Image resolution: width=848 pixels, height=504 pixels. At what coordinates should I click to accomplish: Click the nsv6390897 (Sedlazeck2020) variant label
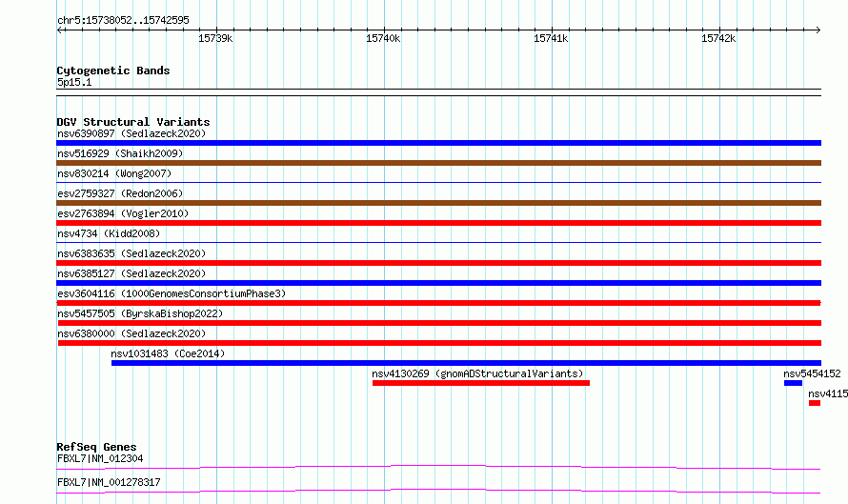tap(131, 133)
